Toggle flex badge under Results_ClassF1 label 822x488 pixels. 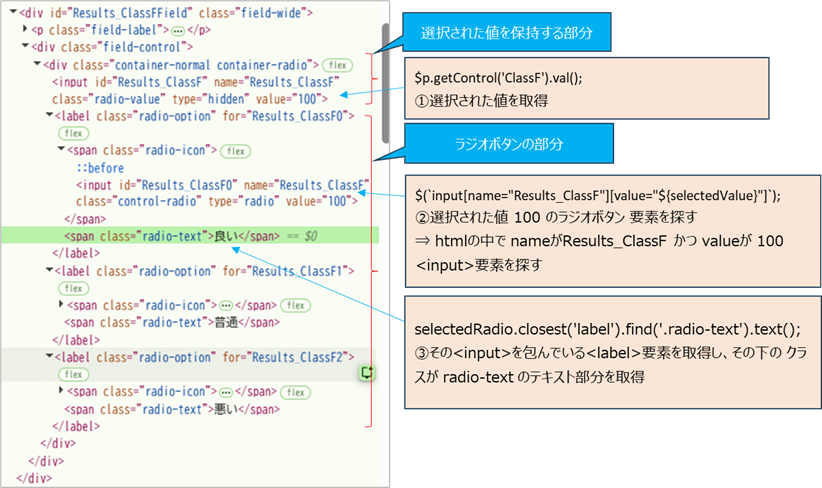click(x=73, y=287)
